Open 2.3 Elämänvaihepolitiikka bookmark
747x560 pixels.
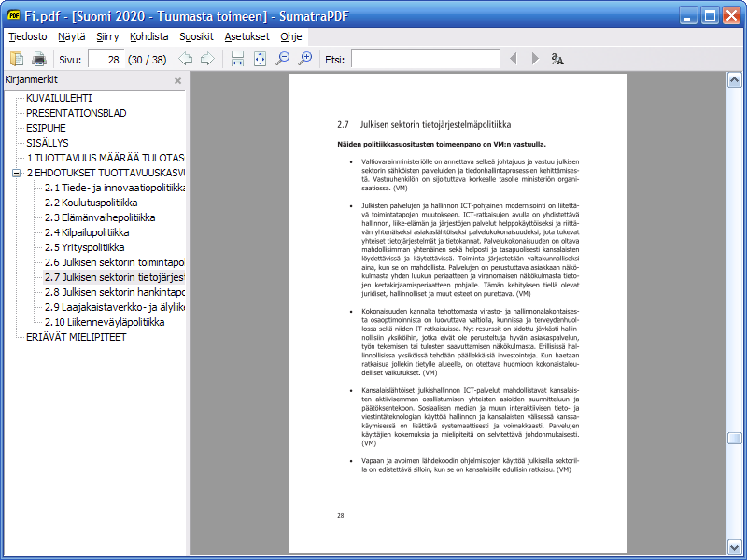[x=100, y=217]
